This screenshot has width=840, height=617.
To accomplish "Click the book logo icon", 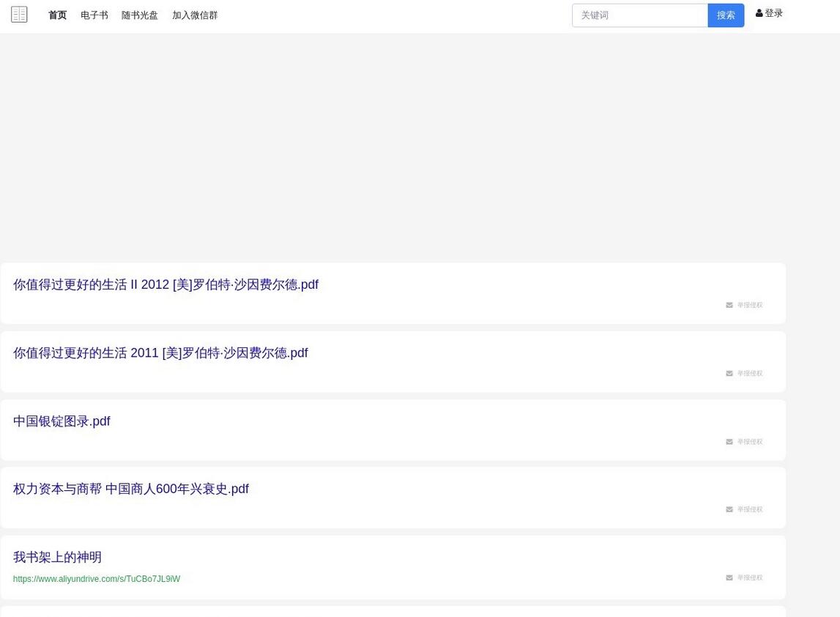I will (x=19, y=15).
